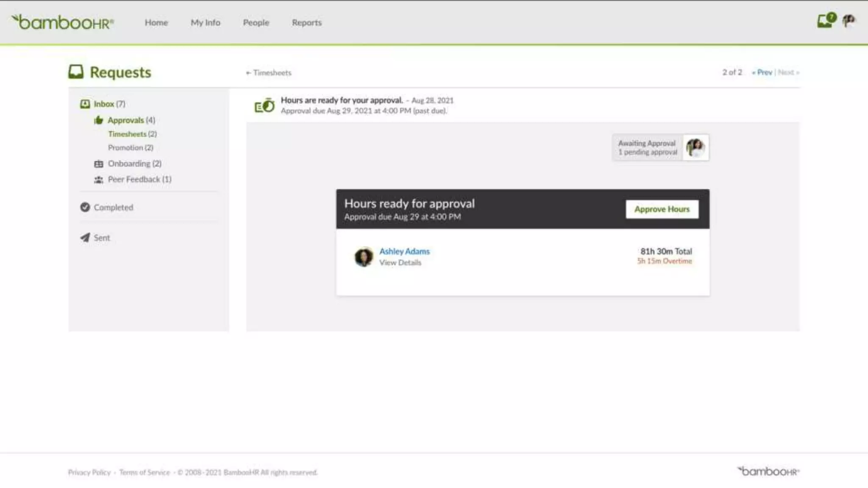Click the Peer Feedback people icon
868x488 pixels.
(99, 180)
